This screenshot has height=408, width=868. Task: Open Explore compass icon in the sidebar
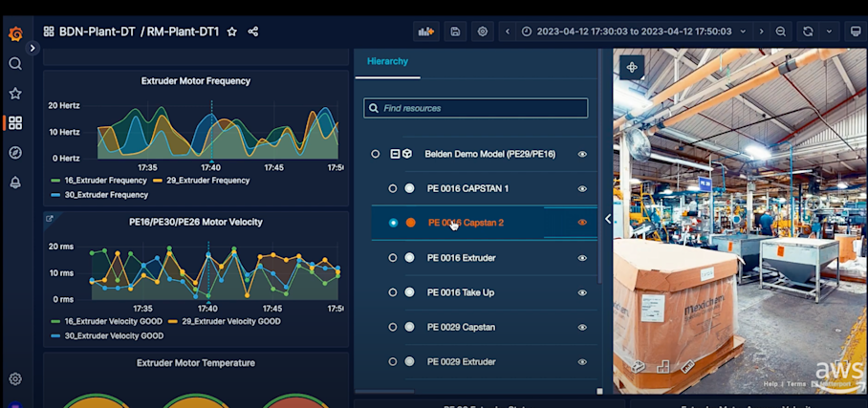15,153
